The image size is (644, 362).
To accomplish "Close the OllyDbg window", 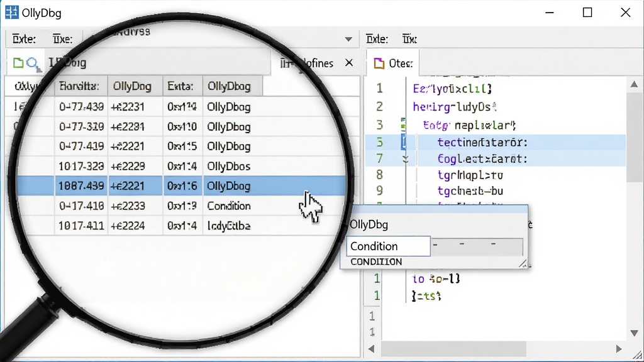I will [x=626, y=13].
